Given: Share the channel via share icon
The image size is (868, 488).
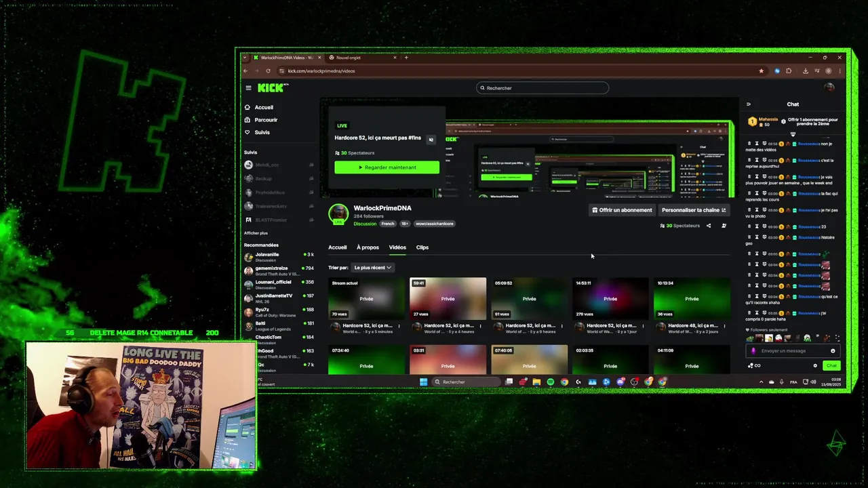Looking at the screenshot, I should coord(709,226).
